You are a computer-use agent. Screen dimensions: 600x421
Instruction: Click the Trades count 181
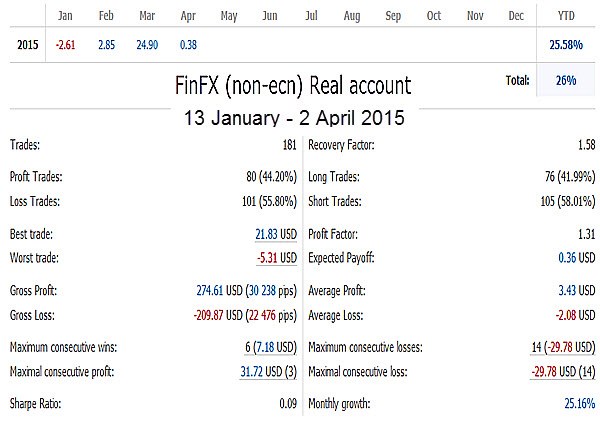[x=290, y=145]
